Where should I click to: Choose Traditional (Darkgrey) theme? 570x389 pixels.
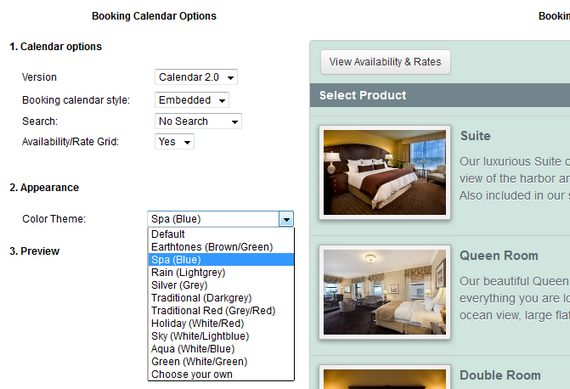[221, 298]
